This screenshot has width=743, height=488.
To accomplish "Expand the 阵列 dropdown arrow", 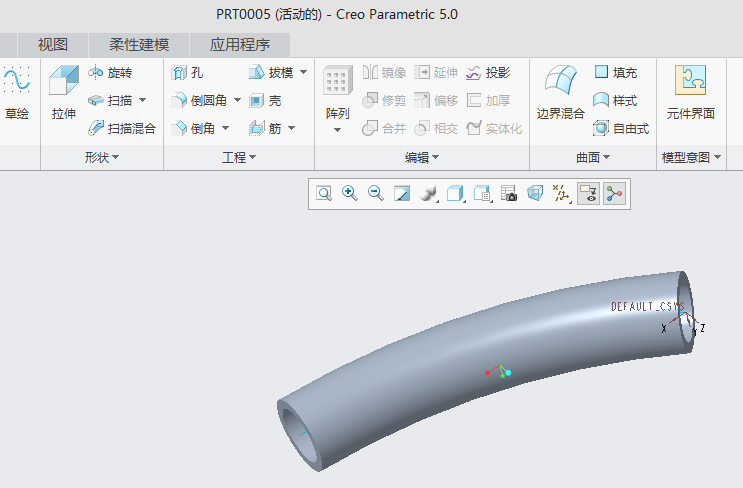I will point(337,130).
